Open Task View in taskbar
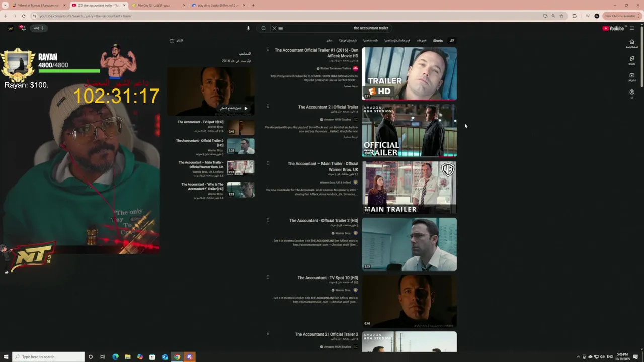Viewport: 644px width, 362px height. click(102, 357)
